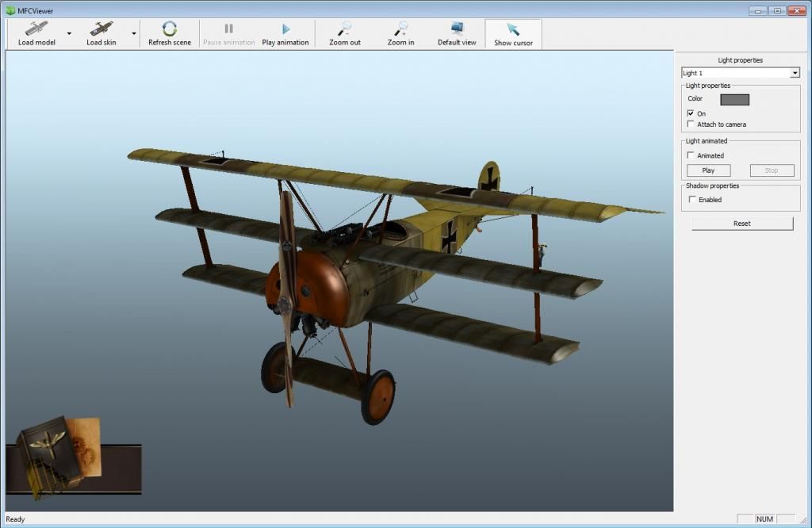Image resolution: width=812 pixels, height=528 pixels.
Task: Toggle the Show cursor tool
Action: 513,29
